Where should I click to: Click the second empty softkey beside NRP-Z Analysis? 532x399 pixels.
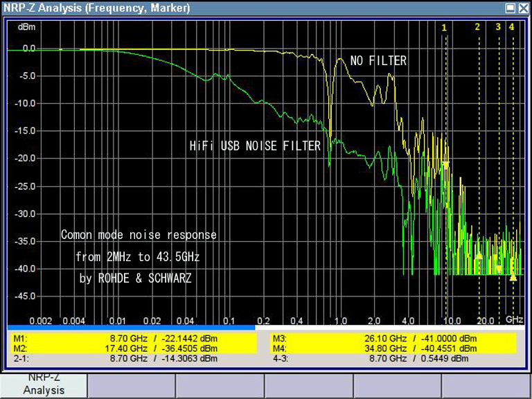pyautogui.click(x=220, y=386)
